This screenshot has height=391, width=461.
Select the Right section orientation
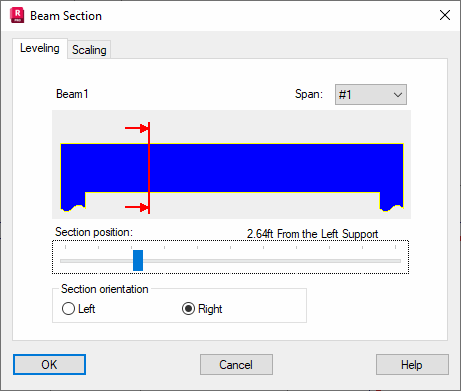coord(202,309)
